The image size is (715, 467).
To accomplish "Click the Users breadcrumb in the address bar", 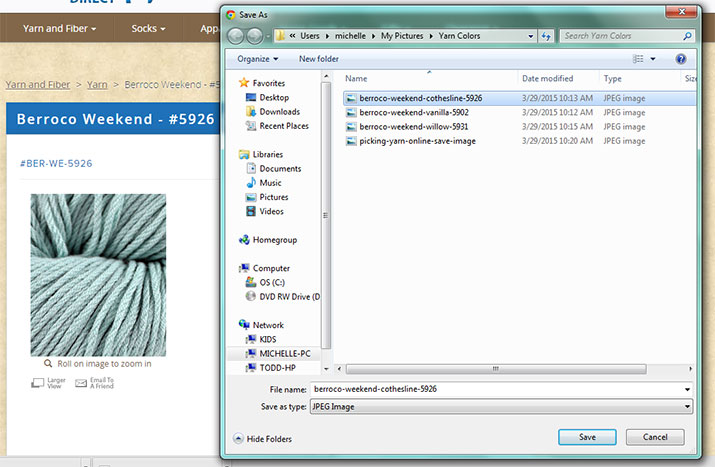I will (310, 36).
